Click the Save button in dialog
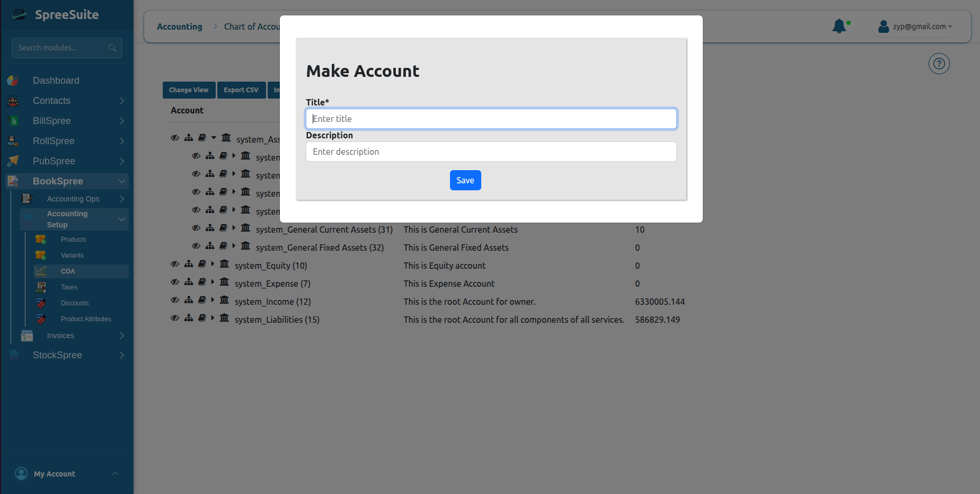Image resolution: width=980 pixels, height=494 pixels. click(x=465, y=180)
